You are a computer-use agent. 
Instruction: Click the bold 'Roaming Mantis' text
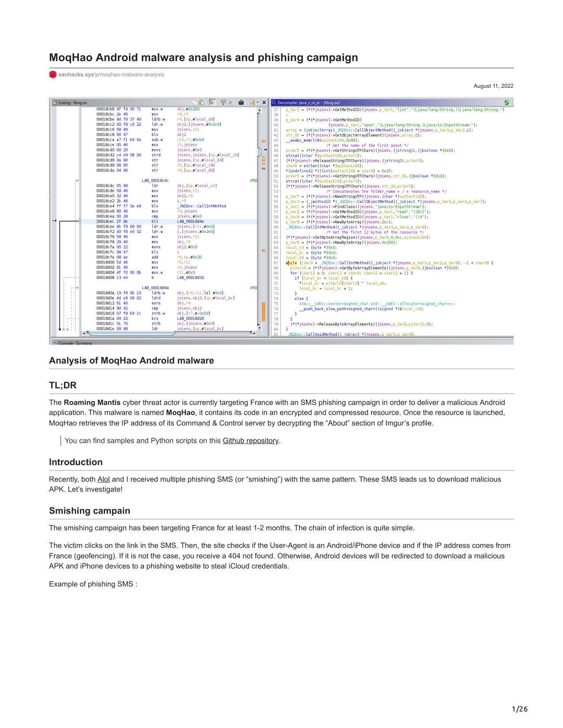[92, 402]
